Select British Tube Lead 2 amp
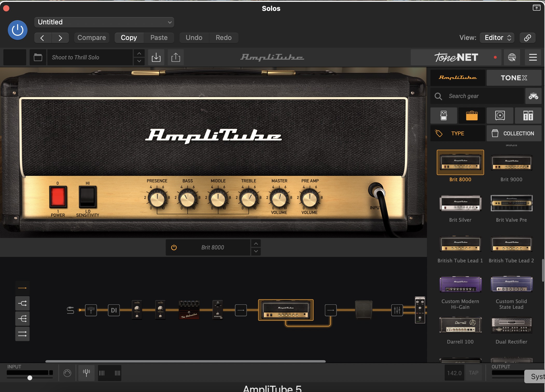Screen dimensions: 545x392 (x=511, y=244)
